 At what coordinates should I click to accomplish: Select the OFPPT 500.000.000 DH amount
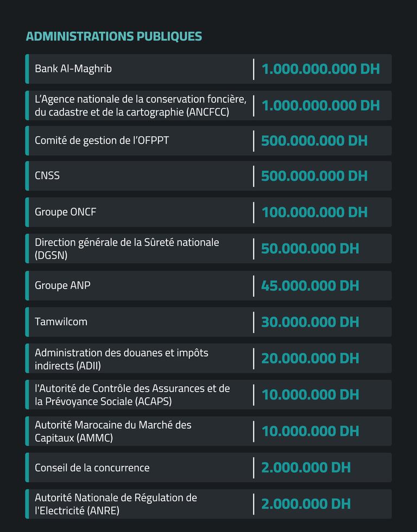(314, 141)
